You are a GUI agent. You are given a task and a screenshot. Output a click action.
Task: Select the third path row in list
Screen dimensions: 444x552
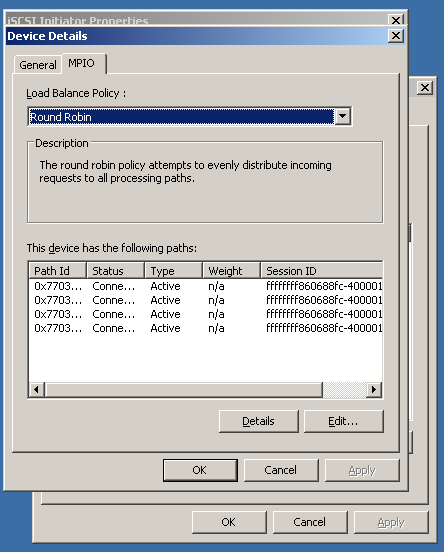coord(206,314)
